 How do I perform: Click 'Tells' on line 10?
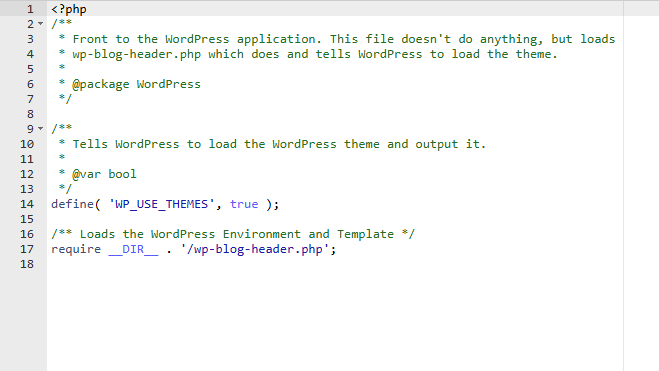(90, 144)
